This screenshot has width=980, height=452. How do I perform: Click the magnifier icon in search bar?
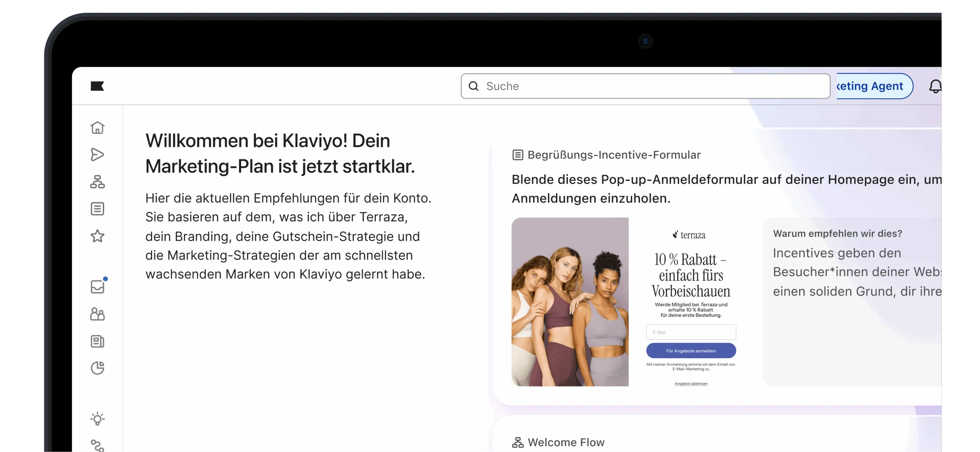coord(473,86)
